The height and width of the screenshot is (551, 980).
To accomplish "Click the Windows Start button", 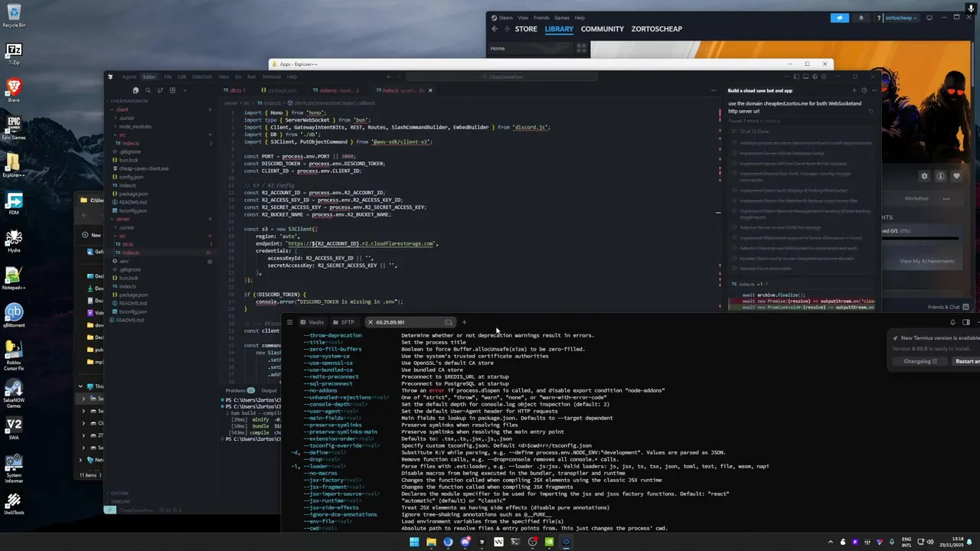I will pos(414,542).
